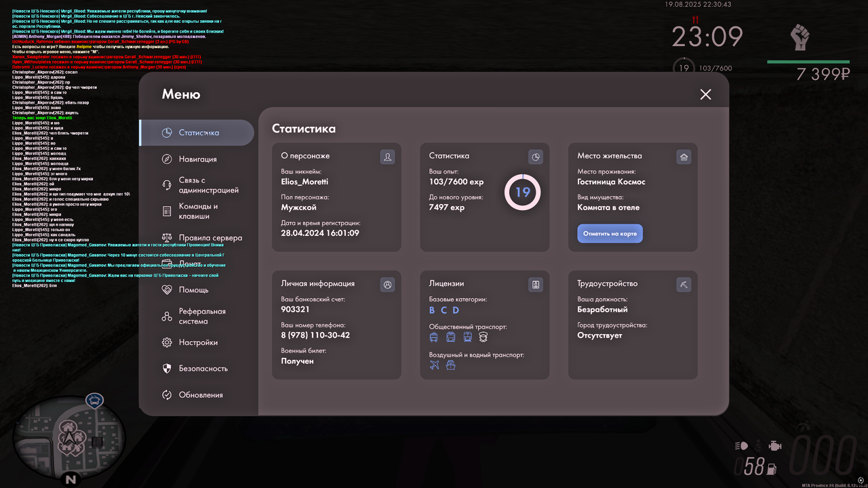Click the Безработный job title
This screenshot has width=868, height=488.
click(603, 309)
